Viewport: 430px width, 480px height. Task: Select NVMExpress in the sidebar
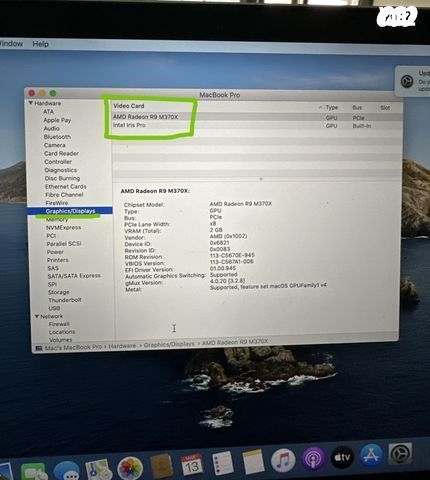[x=63, y=227]
